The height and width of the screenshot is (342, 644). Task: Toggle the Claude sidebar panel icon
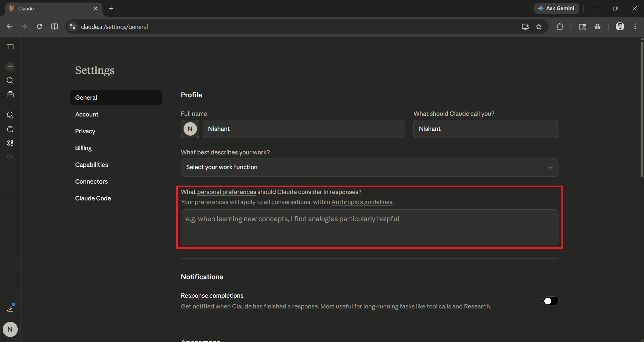(10, 47)
